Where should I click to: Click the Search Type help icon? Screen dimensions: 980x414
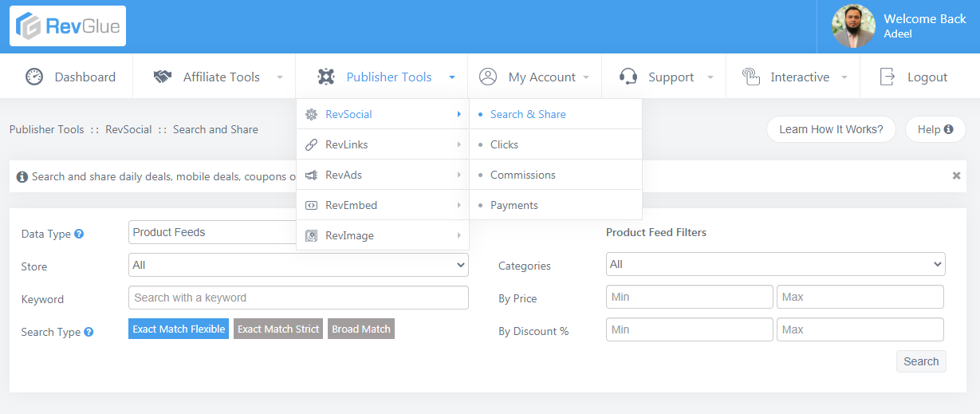tap(89, 332)
